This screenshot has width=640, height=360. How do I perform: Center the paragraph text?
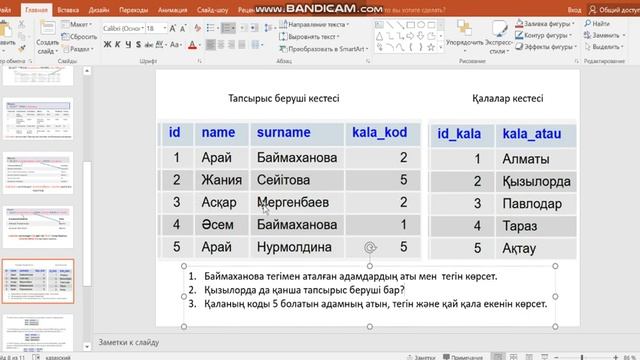click(221, 44)
